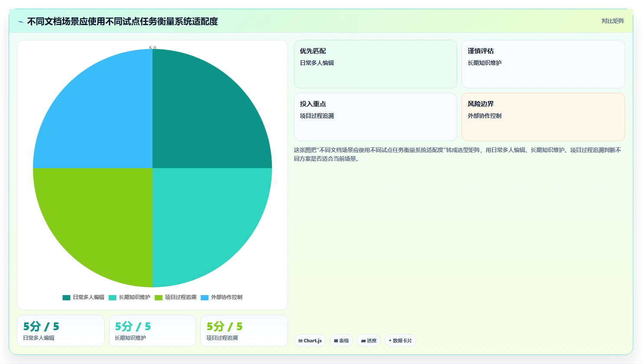Viewport: 642px width, 364px height.
Task: Click the 日常多人编辑 legend label text
Action: point(88,297)
